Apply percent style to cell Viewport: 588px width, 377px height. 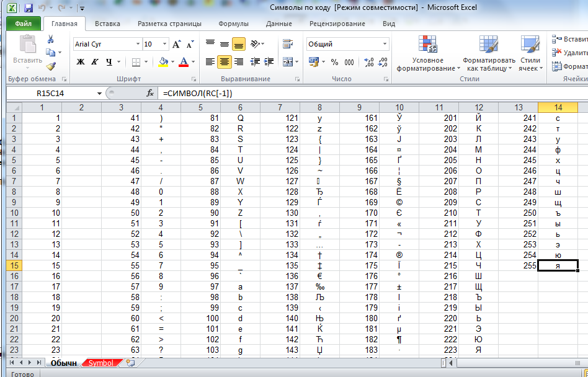[334, 62]
